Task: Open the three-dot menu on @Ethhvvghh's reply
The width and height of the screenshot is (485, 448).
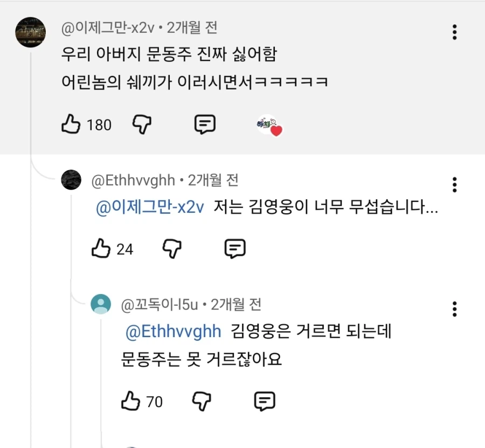Action: [454, 185]
